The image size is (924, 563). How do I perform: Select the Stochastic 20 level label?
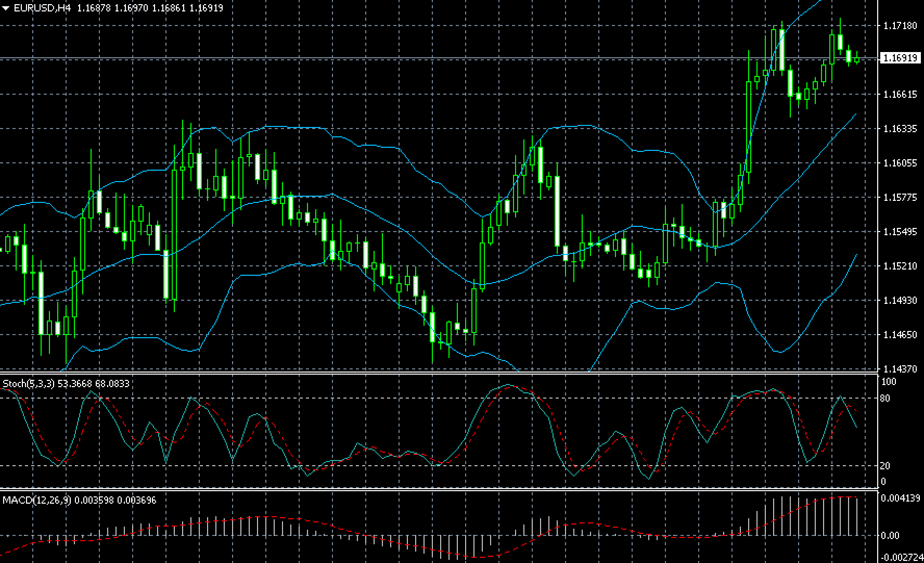pos(885,466)
